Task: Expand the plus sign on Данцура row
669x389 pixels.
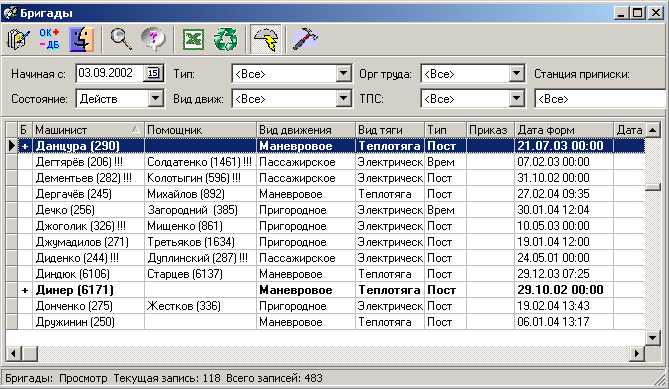Action: pyautogui.click(x=25, y=146)
